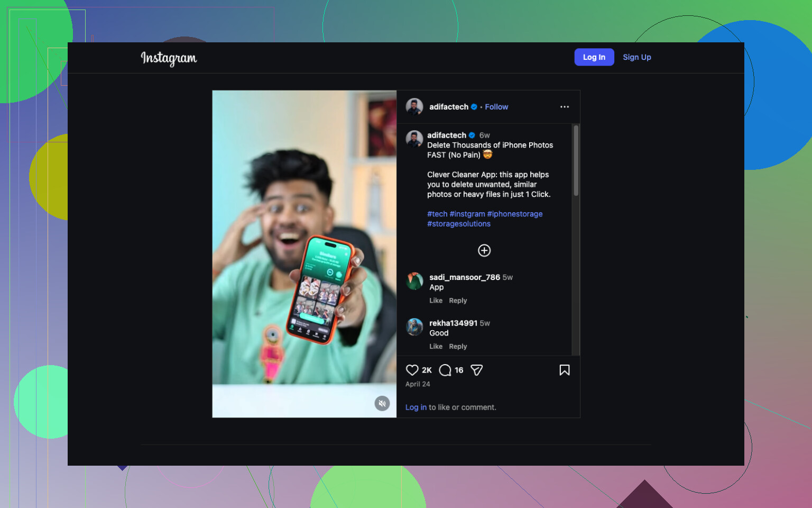This screenshot has height=508, width=812.
Task: Follow the adifactech account
Action: pyautogui.click(x=496, y=107)
